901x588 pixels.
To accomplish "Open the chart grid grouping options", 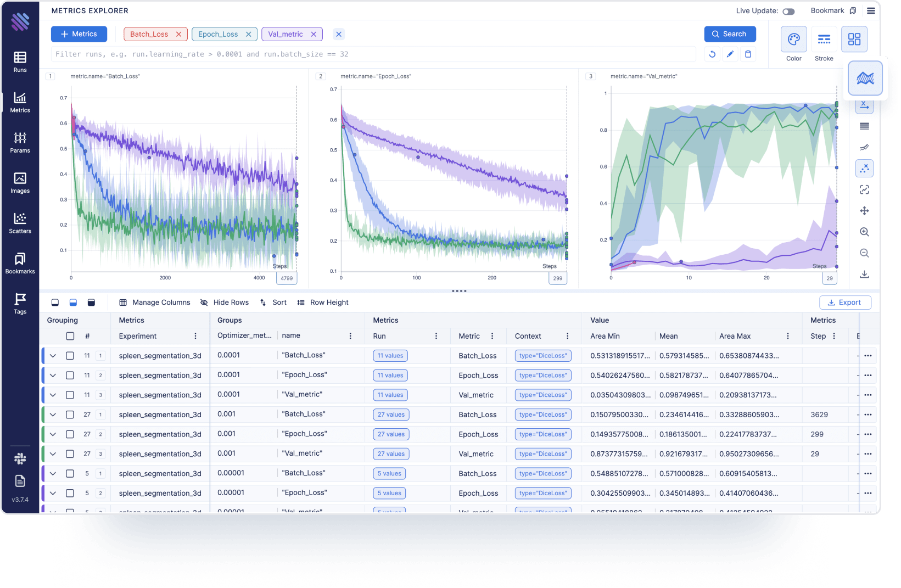I will coord(854,40).
